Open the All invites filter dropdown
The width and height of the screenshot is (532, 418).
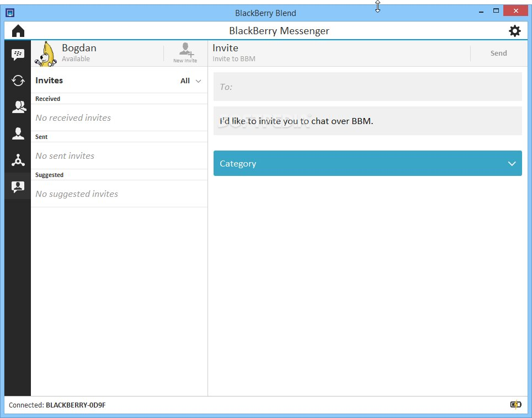190,81
